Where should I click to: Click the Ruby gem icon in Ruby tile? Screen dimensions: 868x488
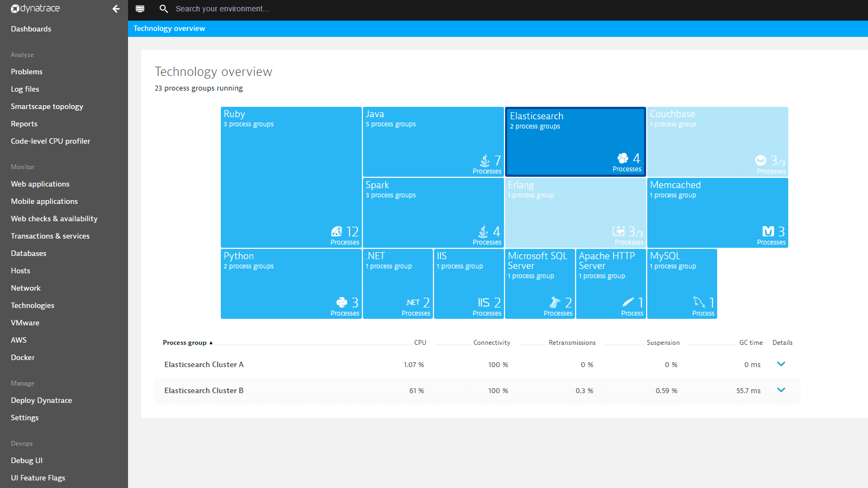click(x=336, y=232)
